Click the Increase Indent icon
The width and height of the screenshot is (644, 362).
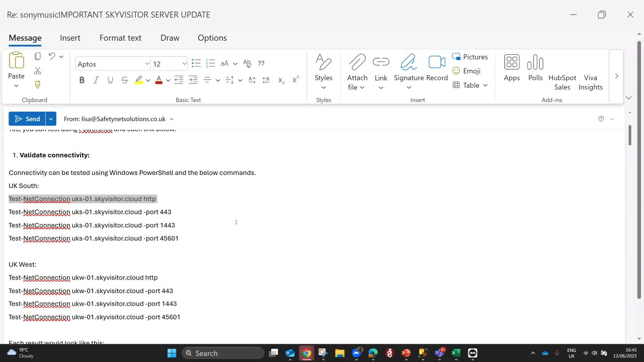click(x=193, y=80)
